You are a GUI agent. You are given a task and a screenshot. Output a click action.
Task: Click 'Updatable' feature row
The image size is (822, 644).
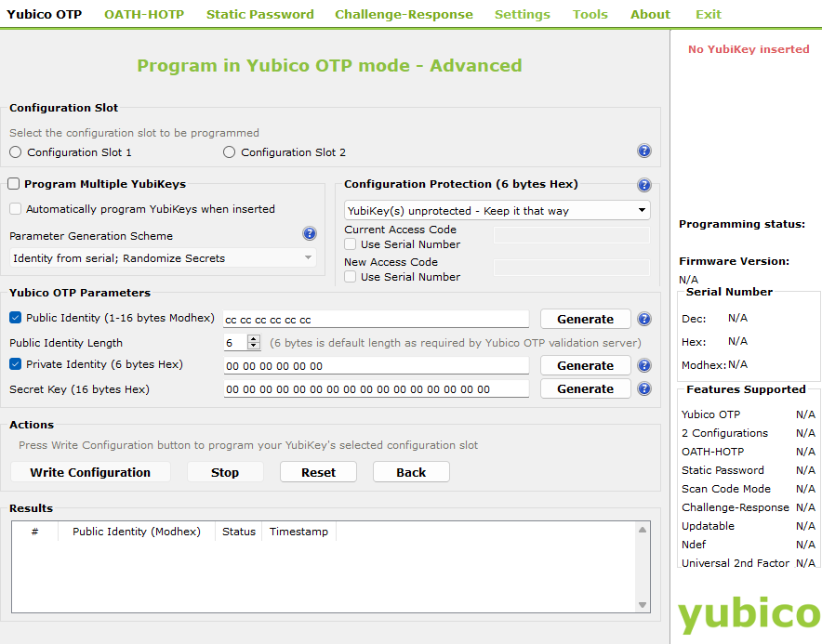pos(749,526)
